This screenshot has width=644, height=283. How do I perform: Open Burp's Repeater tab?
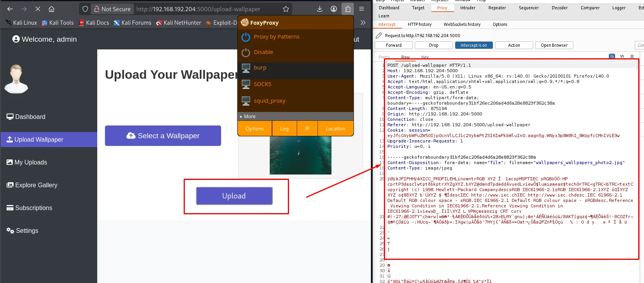pos(497,8)
